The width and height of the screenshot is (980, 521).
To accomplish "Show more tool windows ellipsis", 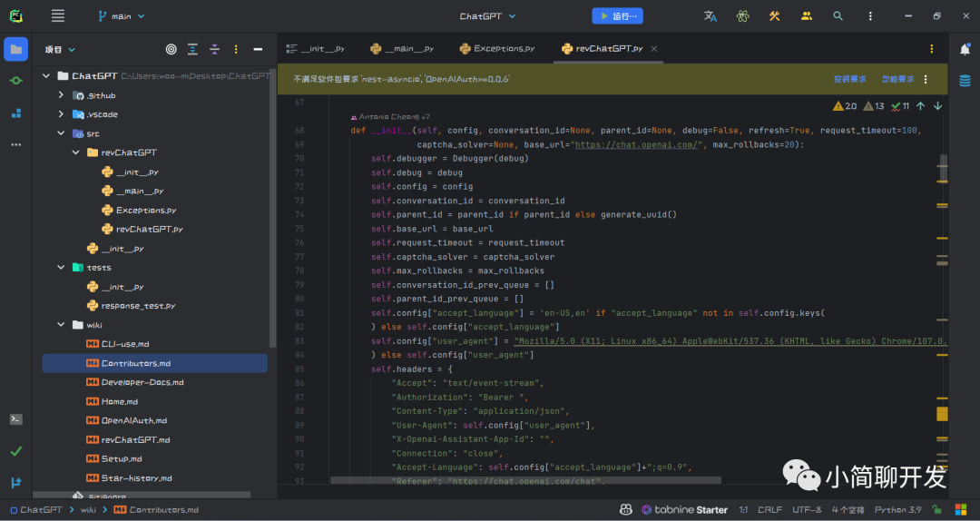I will click(16, 144).
